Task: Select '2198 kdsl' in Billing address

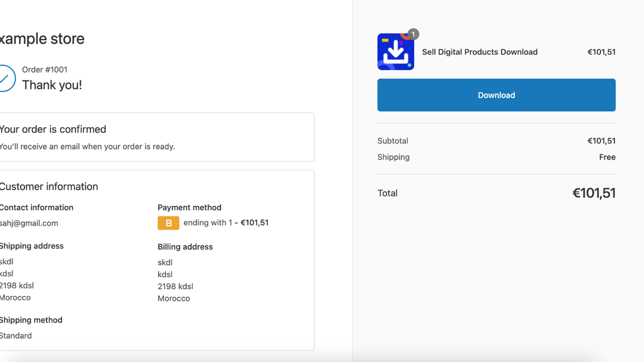Action: 176,287
